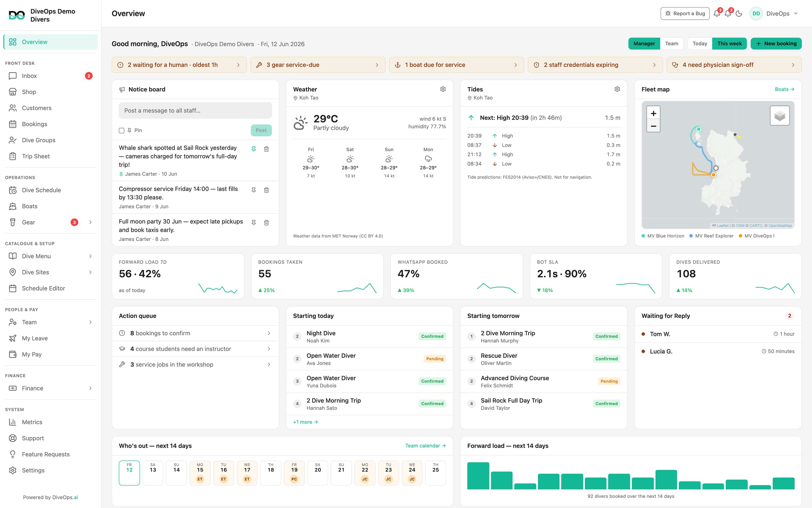Open Support in the sidebar
The height and width of the screenshot is (508, 812).
pyautogui.click(x=50, y=438)
